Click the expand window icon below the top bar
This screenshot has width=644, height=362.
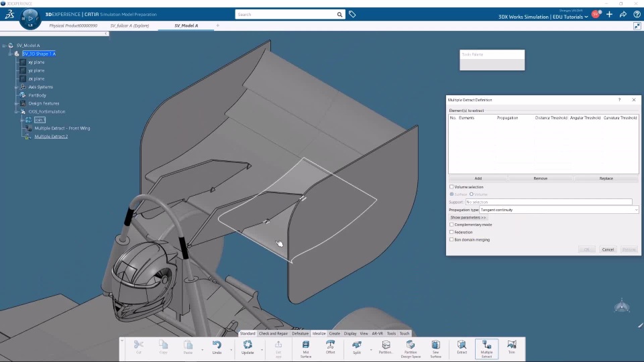[637, 26]
